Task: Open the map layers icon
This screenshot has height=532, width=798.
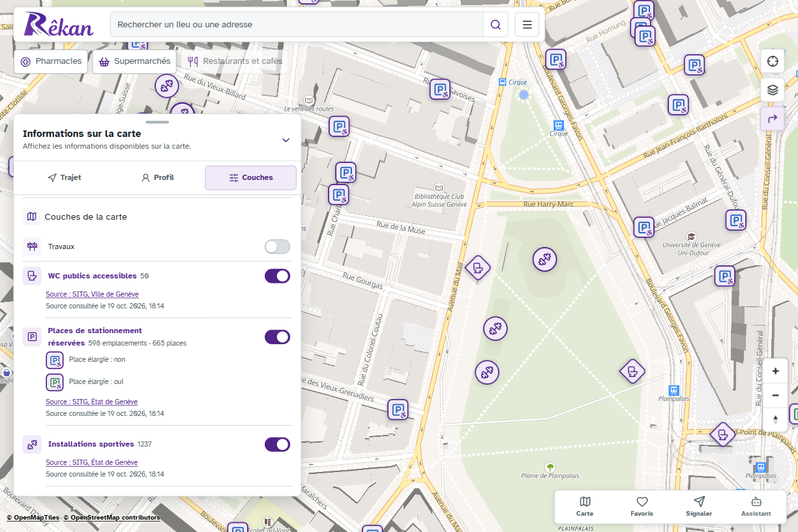Action: [773, 90]
